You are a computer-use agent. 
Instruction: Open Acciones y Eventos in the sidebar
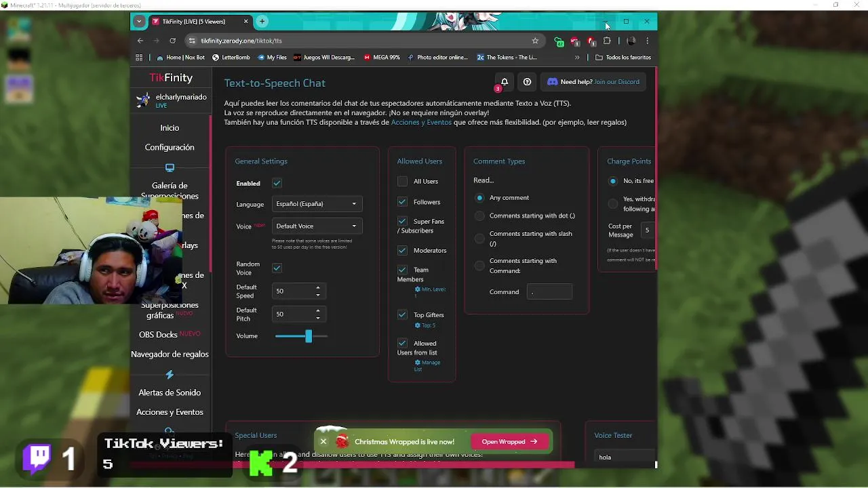(170, 412)
